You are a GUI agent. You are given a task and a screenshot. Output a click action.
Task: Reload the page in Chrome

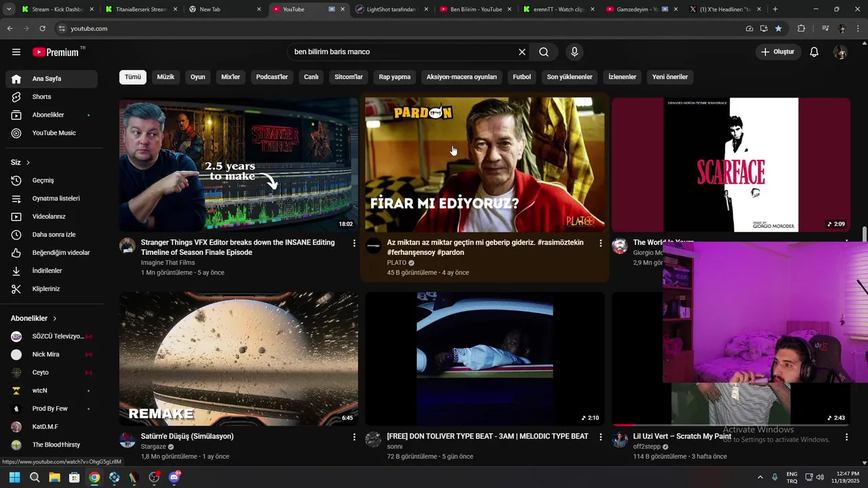42,28
